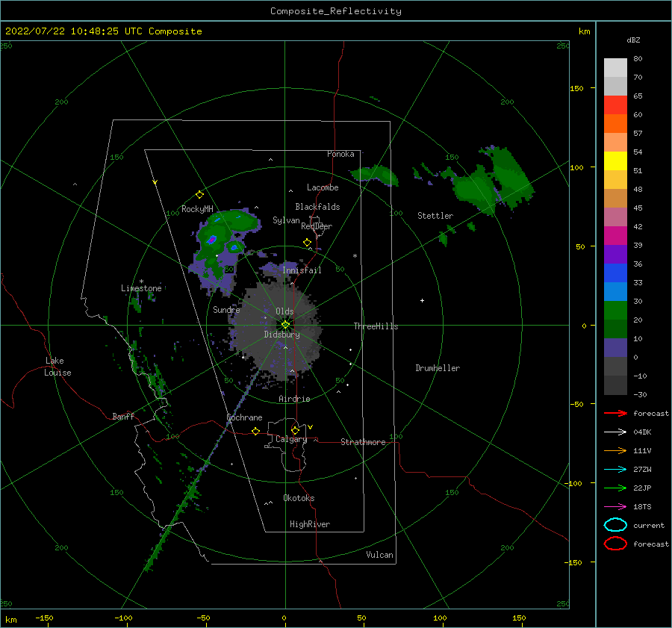Click the Cochrane town label
This screenshot has height=628, width=672.
click(x=244, y=417)
